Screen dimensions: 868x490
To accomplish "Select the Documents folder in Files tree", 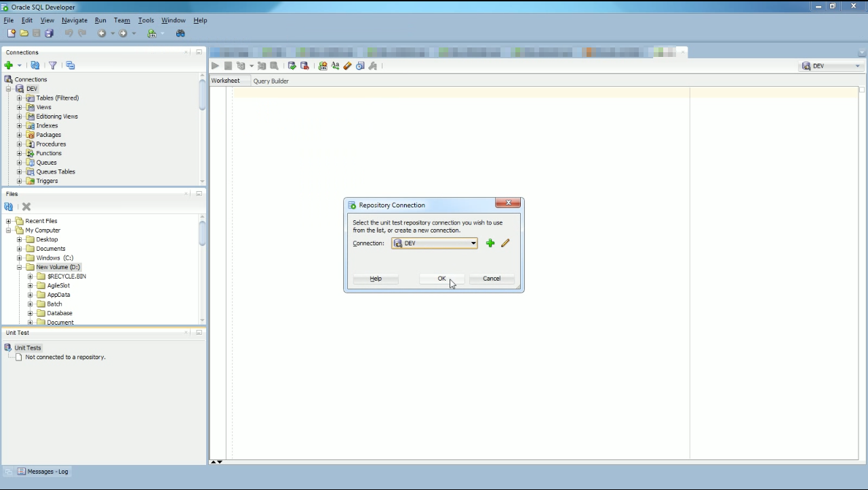I will (x=50, y=249).
